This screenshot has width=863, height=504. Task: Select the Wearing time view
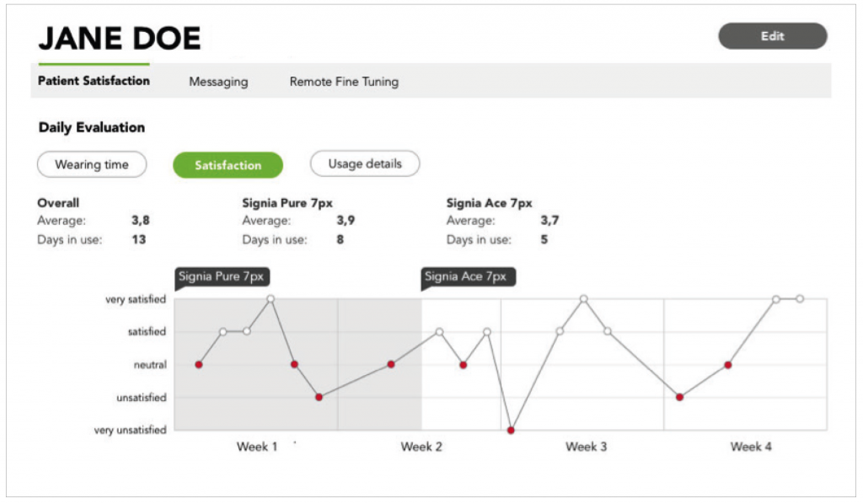pyautogui.click(x=92, y=164)
